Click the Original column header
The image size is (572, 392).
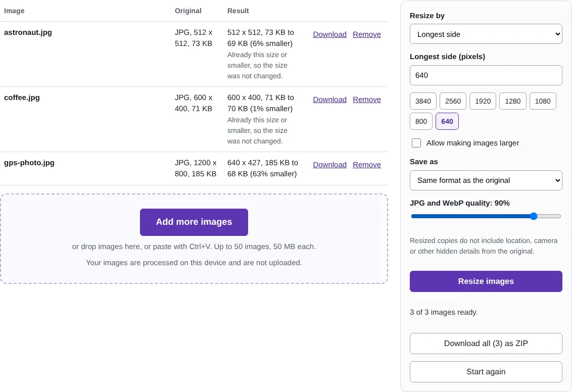tap(188, 11)
